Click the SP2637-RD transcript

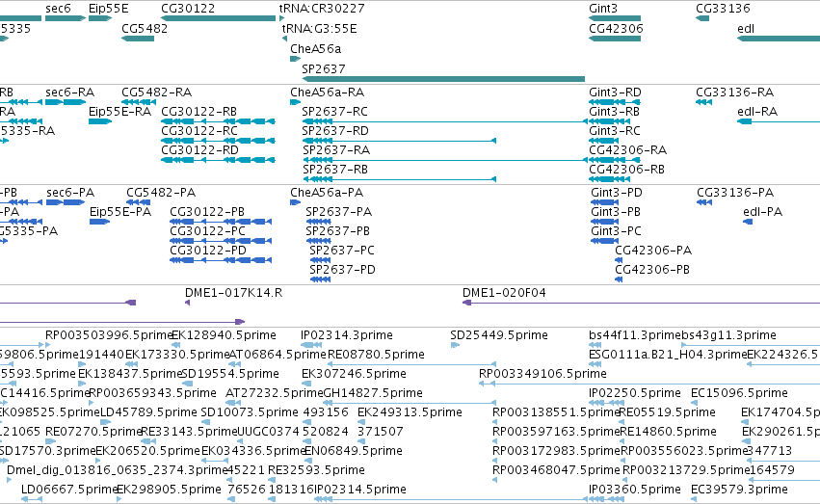(399, 141)
